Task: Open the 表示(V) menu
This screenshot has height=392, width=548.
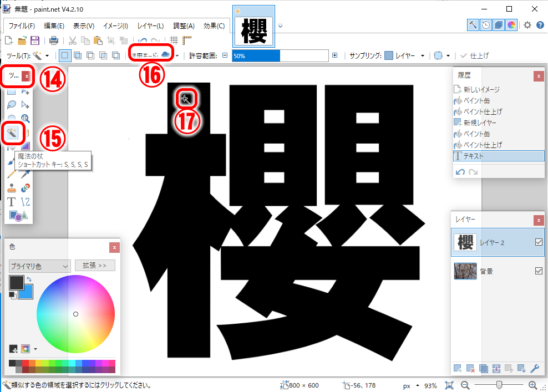Action: click(x=84, y=26)
